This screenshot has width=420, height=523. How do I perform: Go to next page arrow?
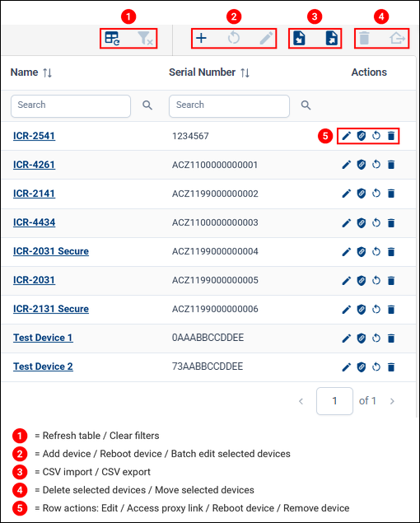coord(392,401)
